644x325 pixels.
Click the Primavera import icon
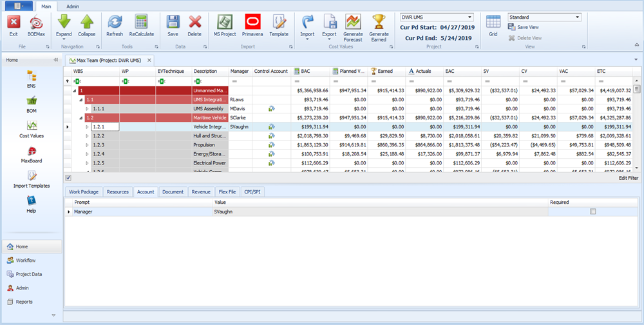(252, 22)
